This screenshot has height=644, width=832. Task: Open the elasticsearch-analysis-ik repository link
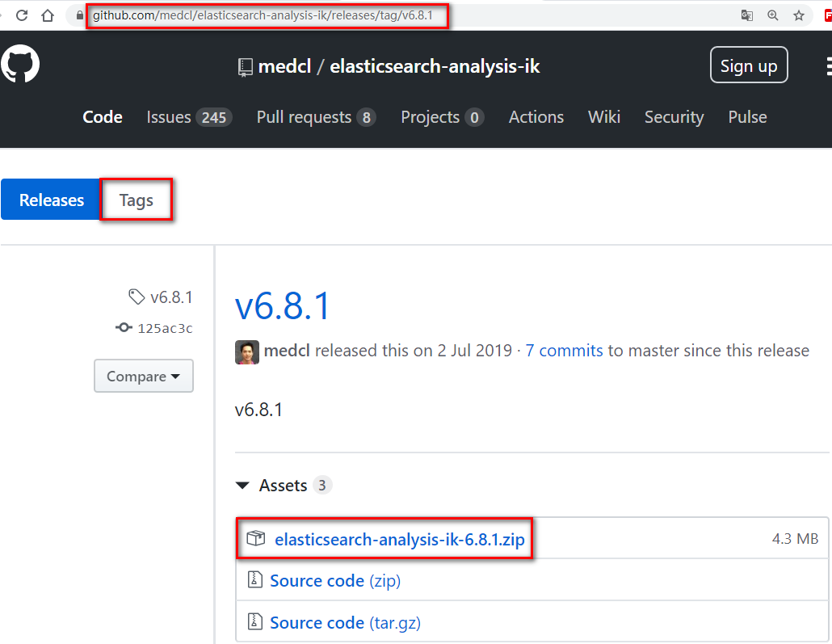435,66
